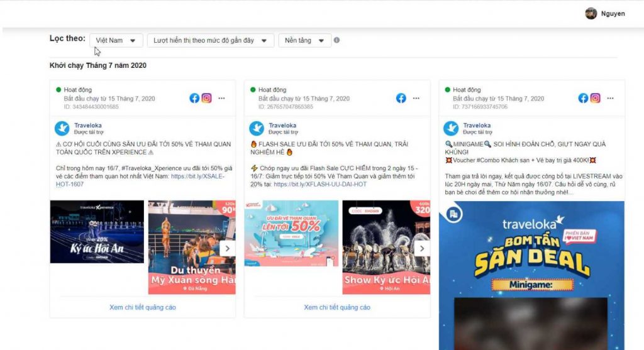Image resolution: width=644 pixels, height=350 pixels.
Task: Click Instagram icon on ad ID 343484430001685
Action: tap(206, 98)
